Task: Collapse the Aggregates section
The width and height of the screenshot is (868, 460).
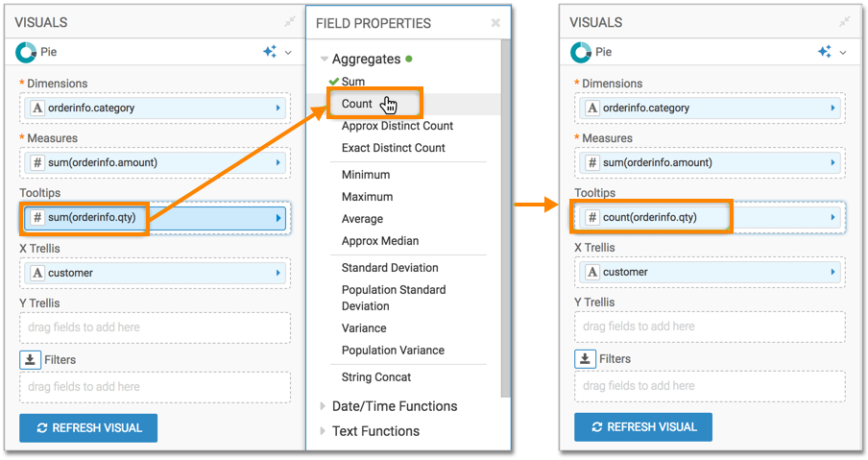Action: (x=325, y=60)
